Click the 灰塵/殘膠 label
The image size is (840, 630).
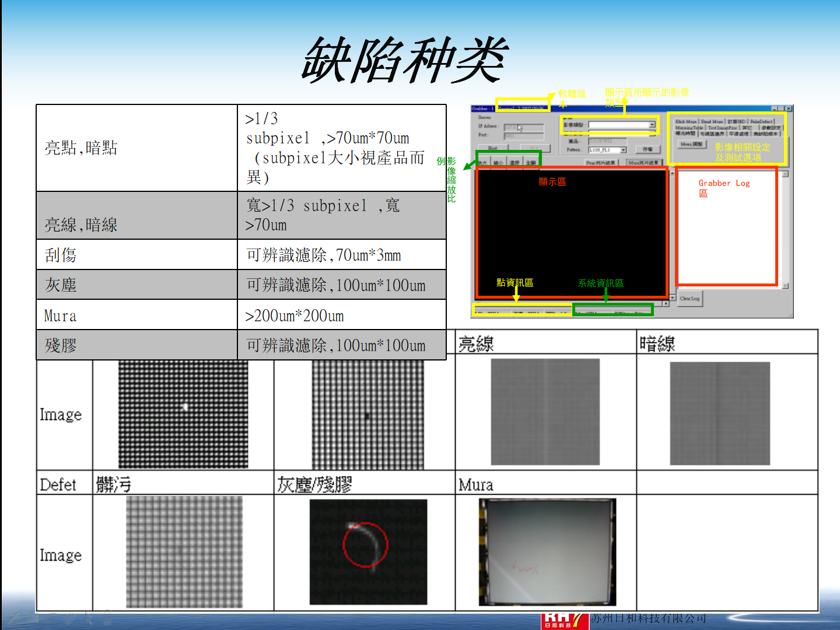tap(314, 484)
